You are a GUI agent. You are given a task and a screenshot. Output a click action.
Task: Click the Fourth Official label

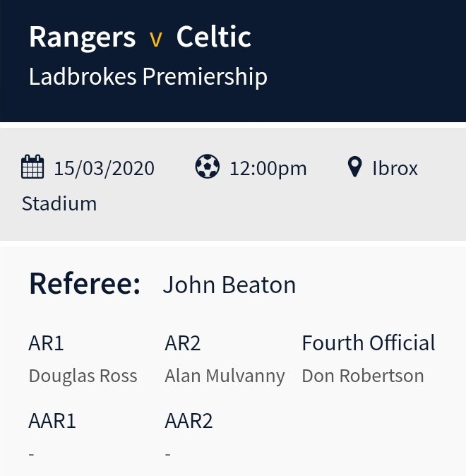point(368,343)
